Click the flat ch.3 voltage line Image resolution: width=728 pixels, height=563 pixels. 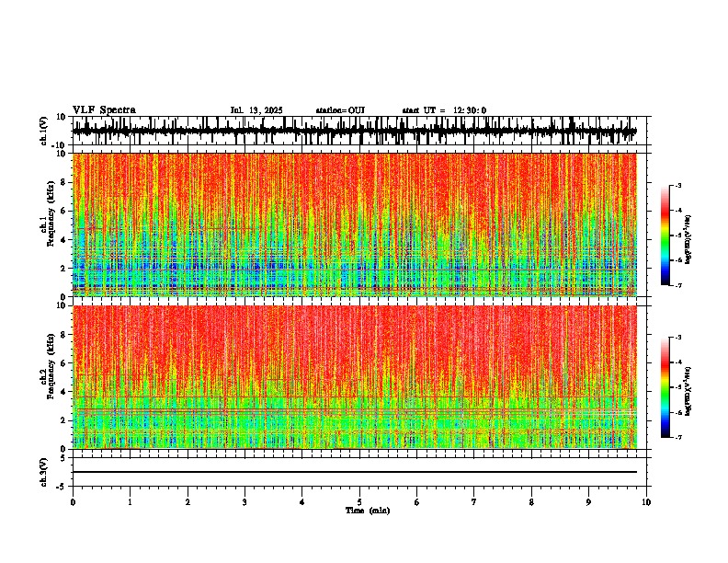coord(355,472)
